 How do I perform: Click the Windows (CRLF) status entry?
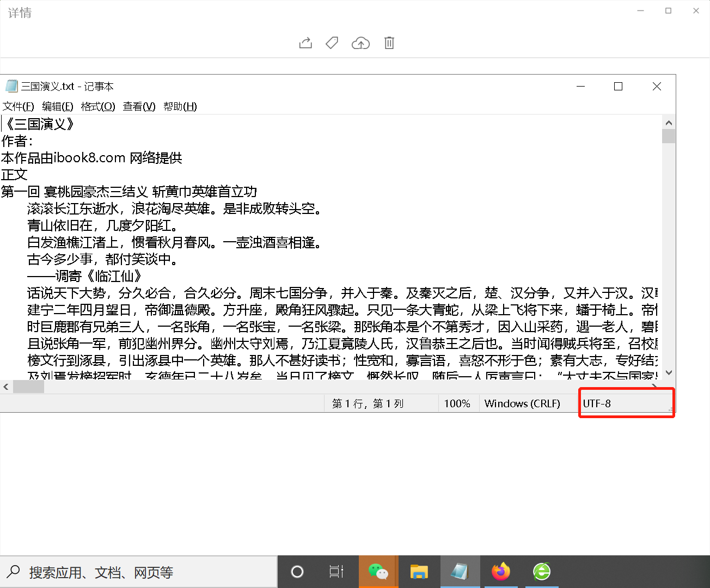[522, 403]
